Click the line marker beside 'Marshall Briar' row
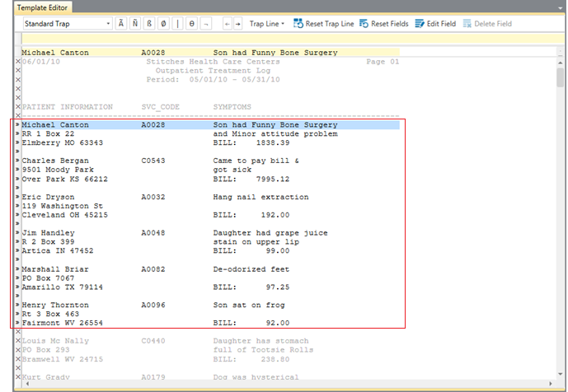The image size is (568, 392). (x=17, y=269)
